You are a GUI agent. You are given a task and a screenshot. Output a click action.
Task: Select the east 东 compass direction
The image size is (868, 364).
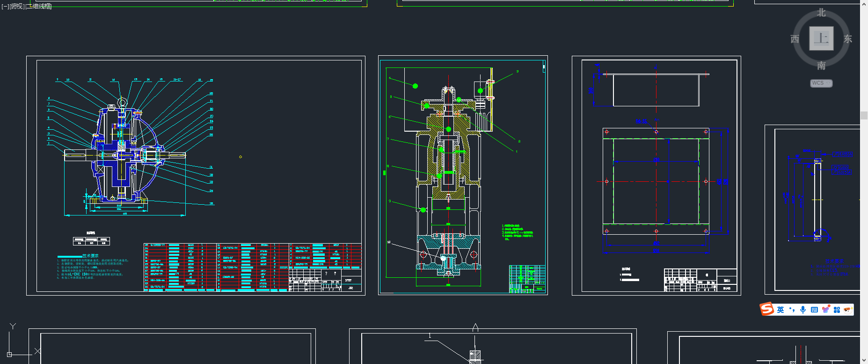tap(848, 39)
